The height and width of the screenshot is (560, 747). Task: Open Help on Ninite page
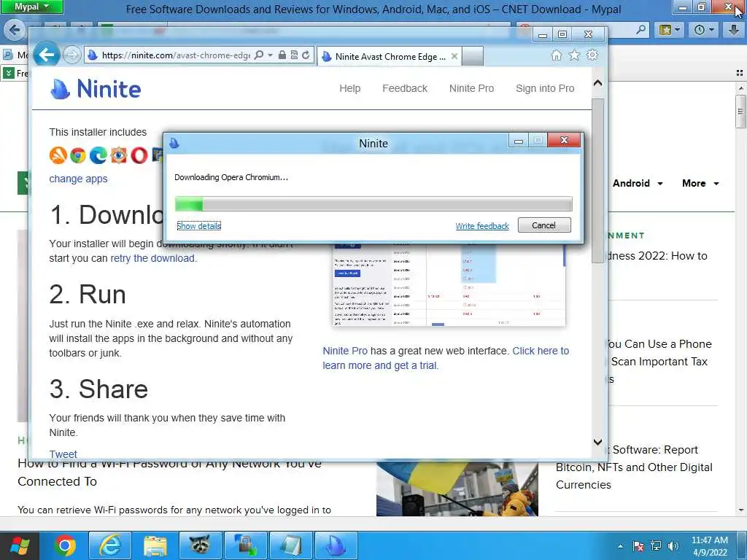click(349, 88)
